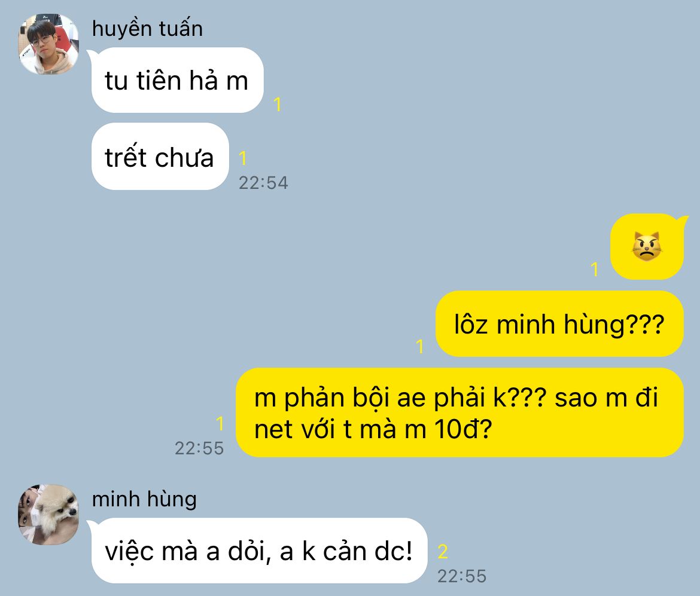700x596 pixels.
Task: Tap the 22:54 timestamp
Action: (263, 183)
